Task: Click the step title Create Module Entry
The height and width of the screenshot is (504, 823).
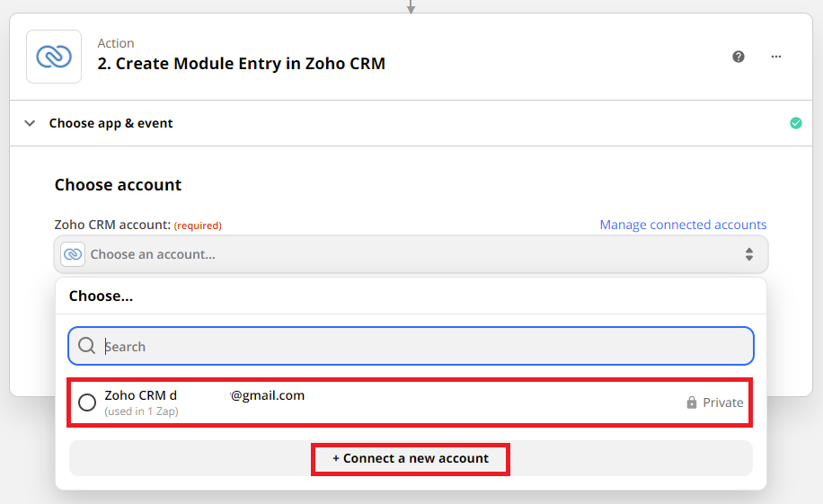Action: pyautogui.click(x=242, y=64)
